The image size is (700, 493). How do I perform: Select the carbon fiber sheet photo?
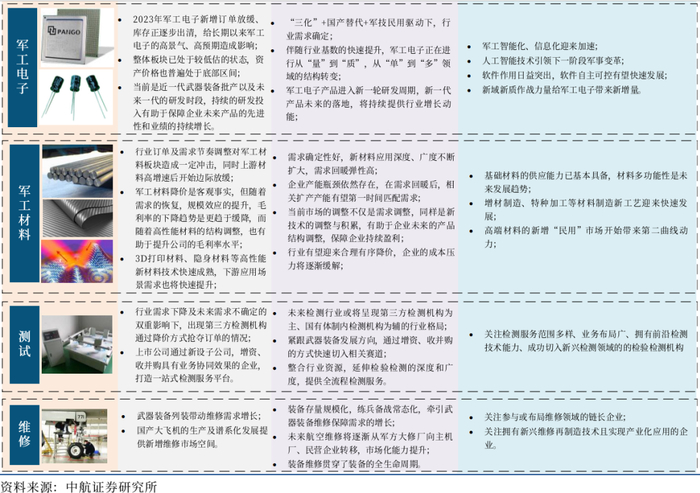[x=77, y=218]
